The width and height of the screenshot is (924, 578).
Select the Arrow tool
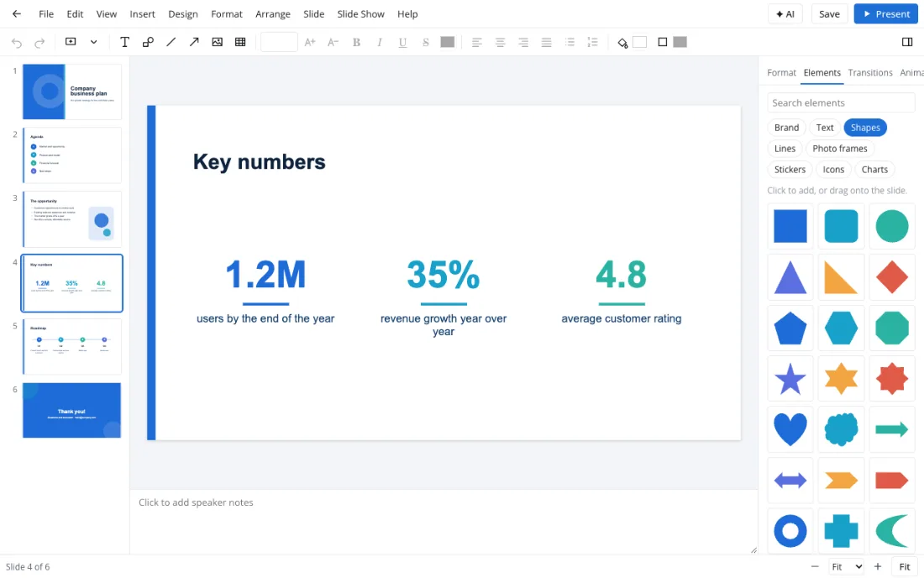pos(194,42)
